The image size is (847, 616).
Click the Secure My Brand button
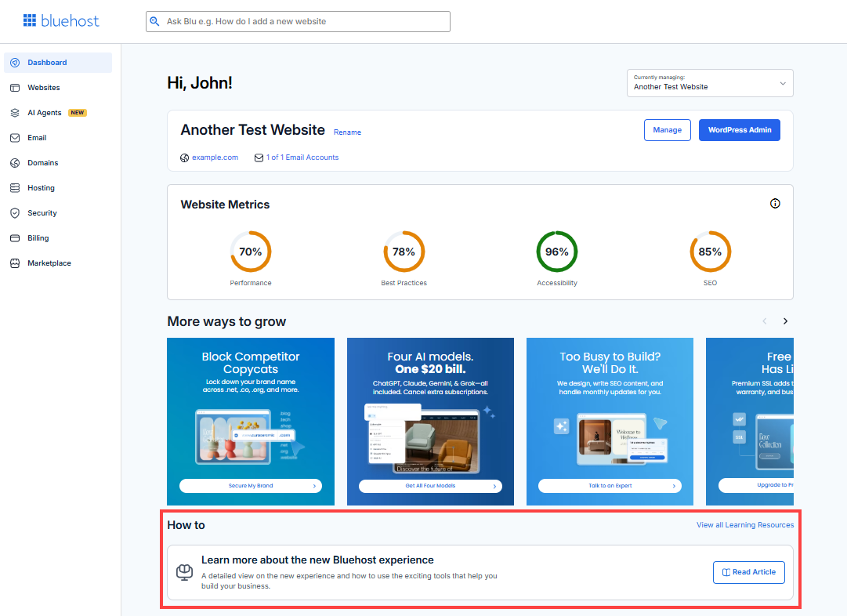pyautogui.click(x=251, y=486)
